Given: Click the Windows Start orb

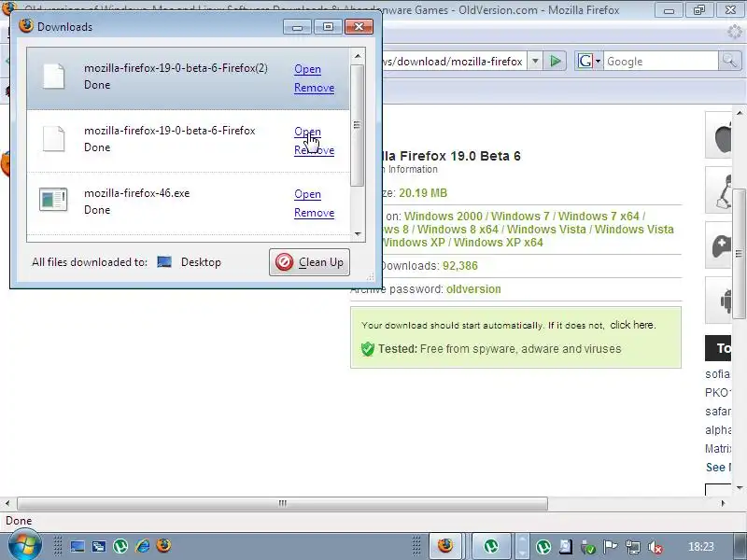Looking at the screenshot, I should tap(23, 546).
